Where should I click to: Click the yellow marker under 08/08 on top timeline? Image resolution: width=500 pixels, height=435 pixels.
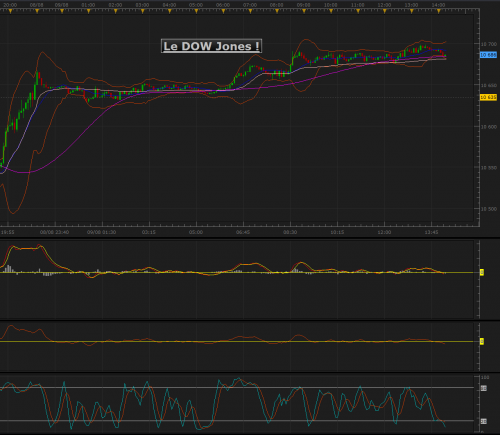(37, 11)
